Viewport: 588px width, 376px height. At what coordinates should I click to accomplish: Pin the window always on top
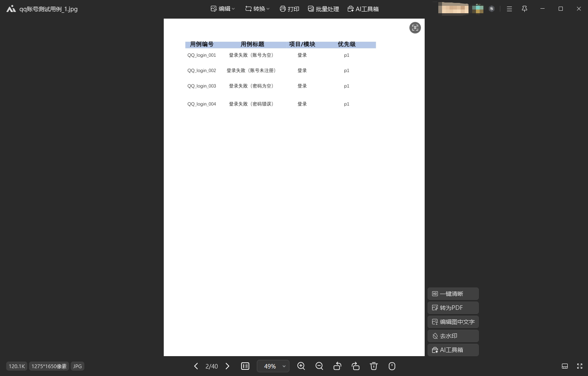[524, 8]
